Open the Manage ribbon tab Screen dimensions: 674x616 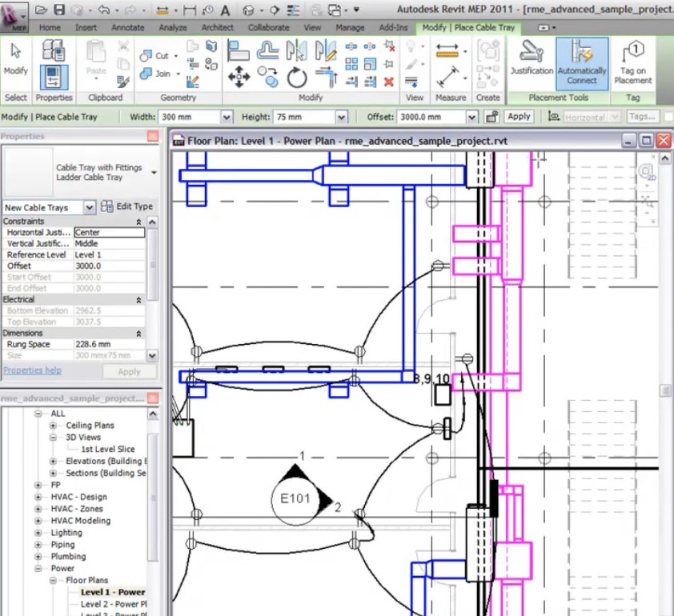350,27
